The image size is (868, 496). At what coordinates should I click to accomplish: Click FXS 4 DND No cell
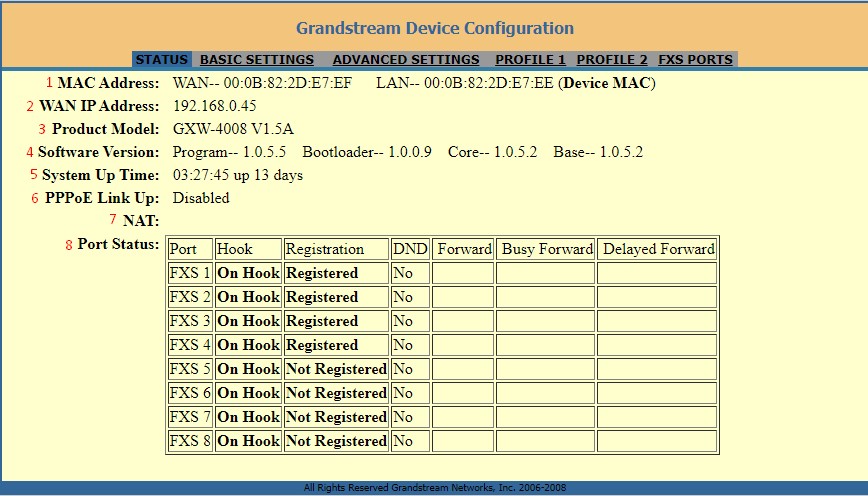tap(410, 345)
